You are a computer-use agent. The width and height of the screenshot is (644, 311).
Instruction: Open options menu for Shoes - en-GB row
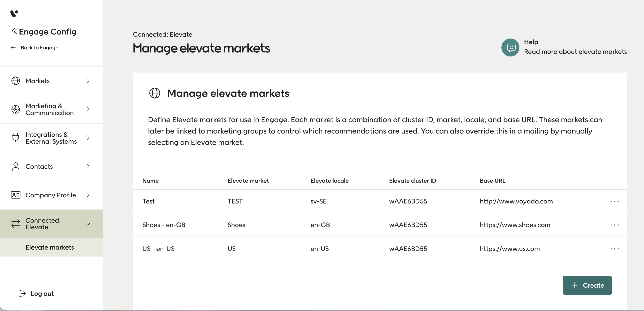tap(614, 225)
